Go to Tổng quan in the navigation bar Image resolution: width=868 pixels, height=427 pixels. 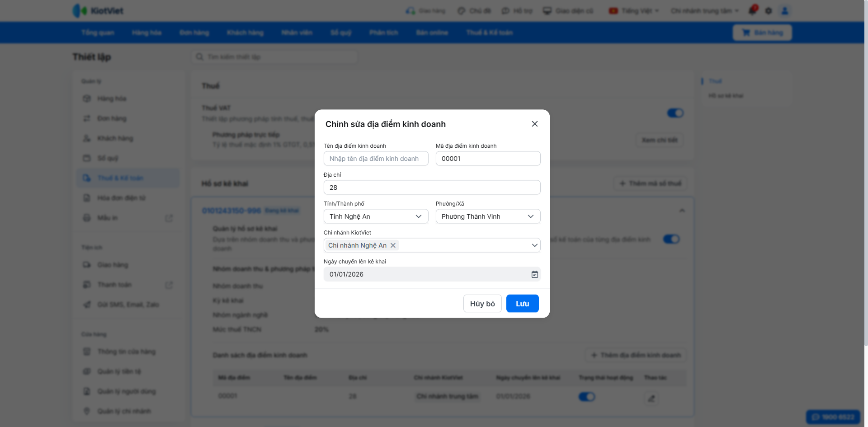pyautogui.click(x=98, y=33)
